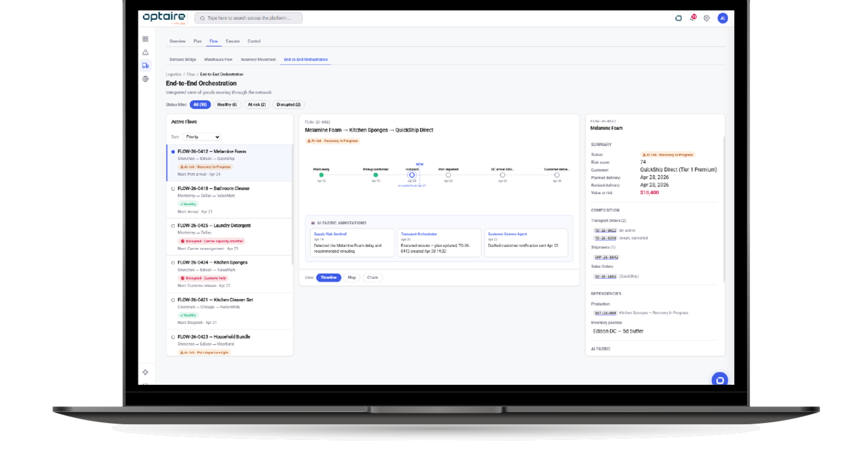Switch to the Plan tab

(x=198, y=41)
